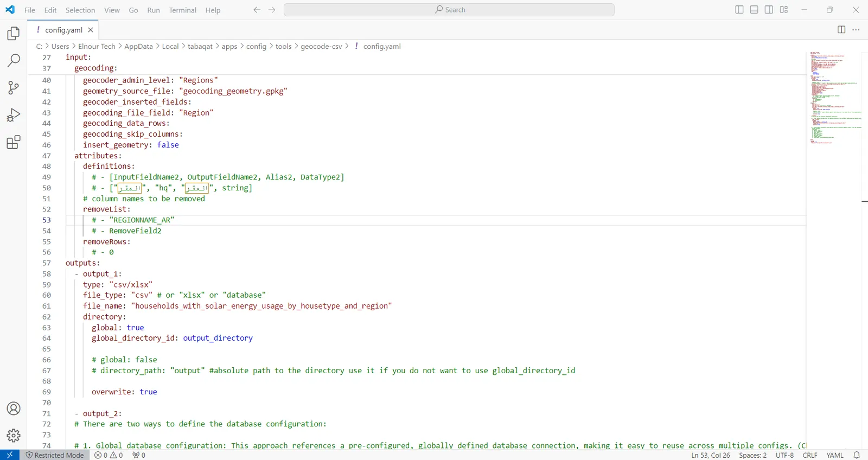
Task: Open the Explorer view in activity bar
Action: 14,34
